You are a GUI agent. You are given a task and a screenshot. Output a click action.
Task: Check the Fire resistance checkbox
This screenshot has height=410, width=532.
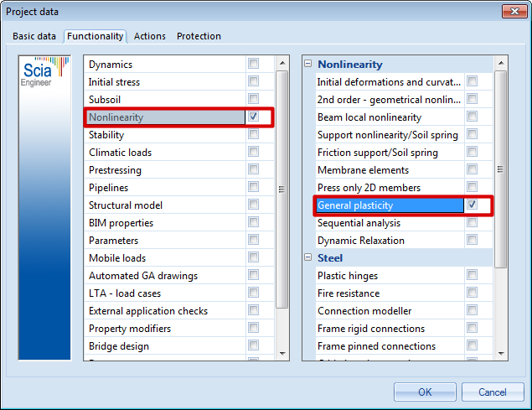(x=473, y=293)
